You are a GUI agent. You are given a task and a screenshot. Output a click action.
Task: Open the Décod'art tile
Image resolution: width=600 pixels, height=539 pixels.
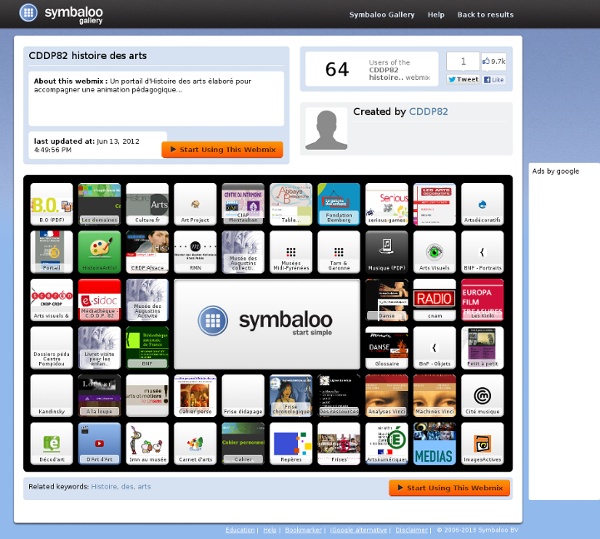pyautogui.click(x=51, y=443)
